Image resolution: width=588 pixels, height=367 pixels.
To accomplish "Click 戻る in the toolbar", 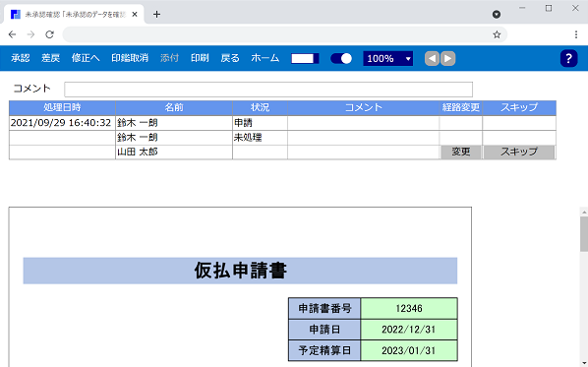I will (x=230, y=58).
